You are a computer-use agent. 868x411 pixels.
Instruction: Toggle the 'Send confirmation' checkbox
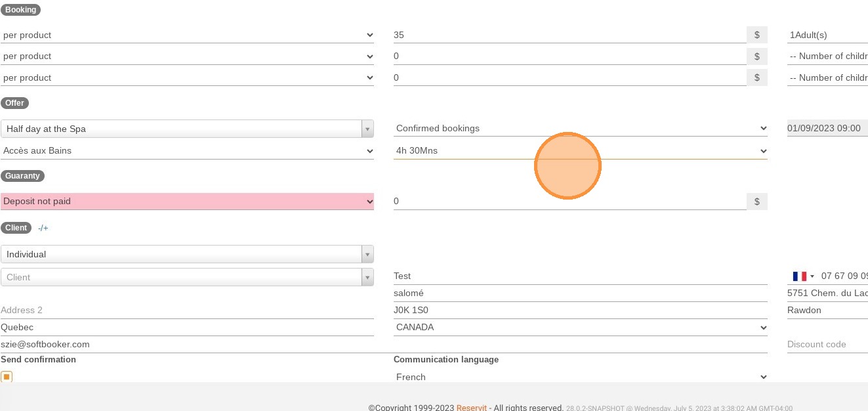[x=7, y=377]
